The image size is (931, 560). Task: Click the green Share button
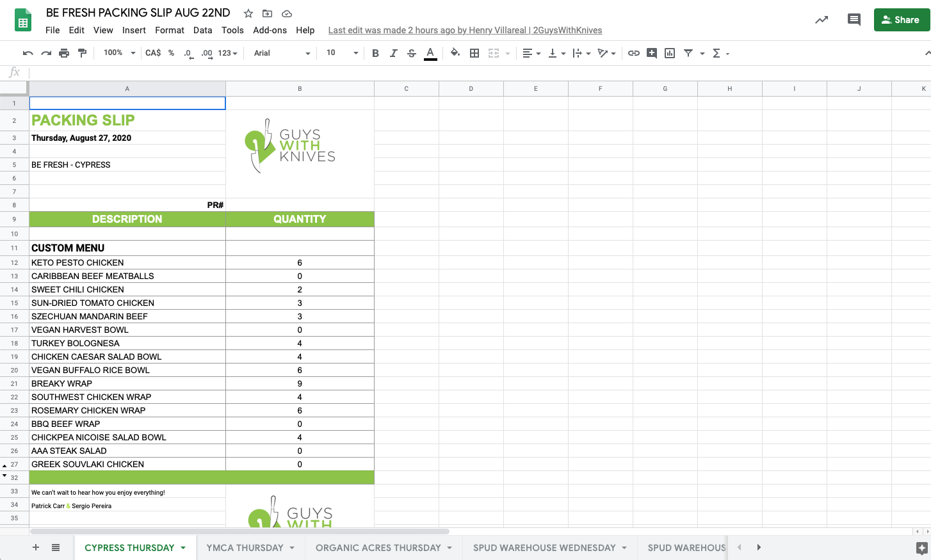901,20
